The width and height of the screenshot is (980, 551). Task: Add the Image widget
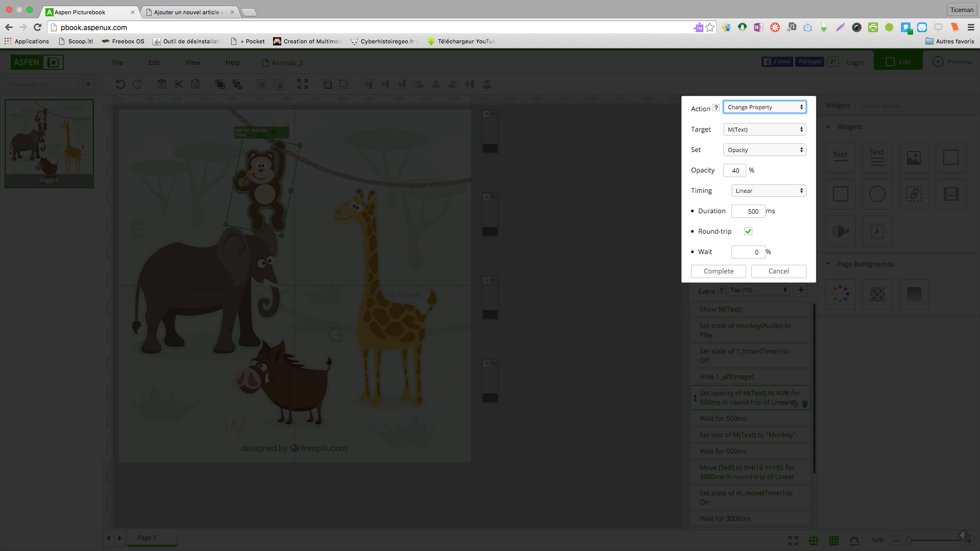914,157
